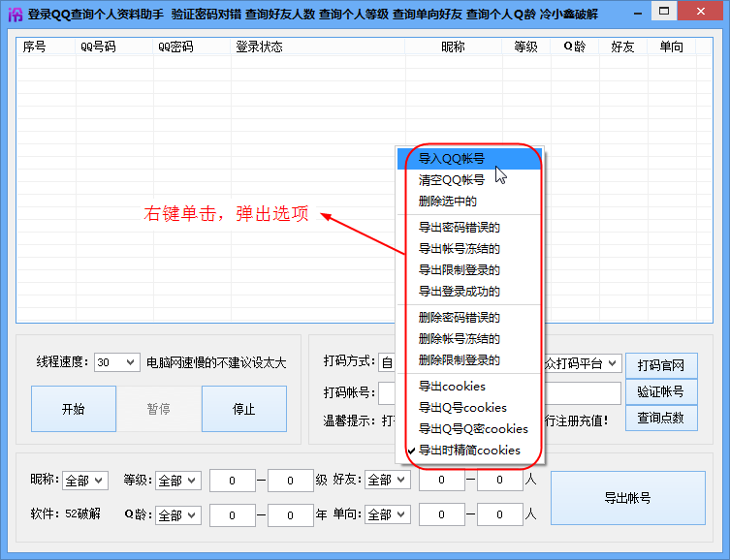Screen dimensions: 730x560
Task: Click the large 导出帐号 button
Action: 627,498
